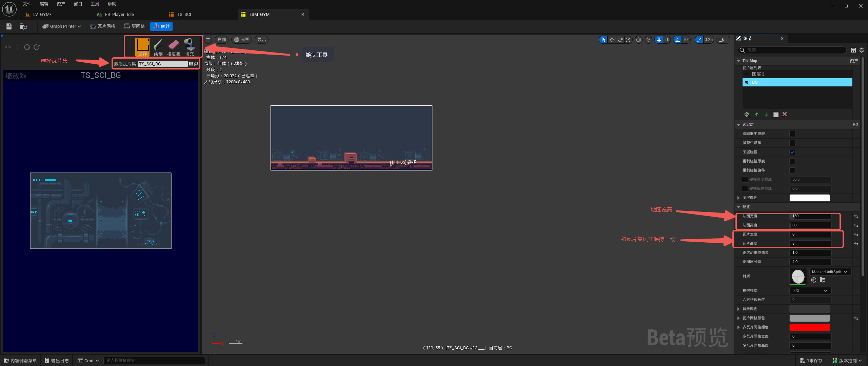Expand the 图层颜色 property
The width and height of the screenshot is (868, 366).
tap(738, 198)
